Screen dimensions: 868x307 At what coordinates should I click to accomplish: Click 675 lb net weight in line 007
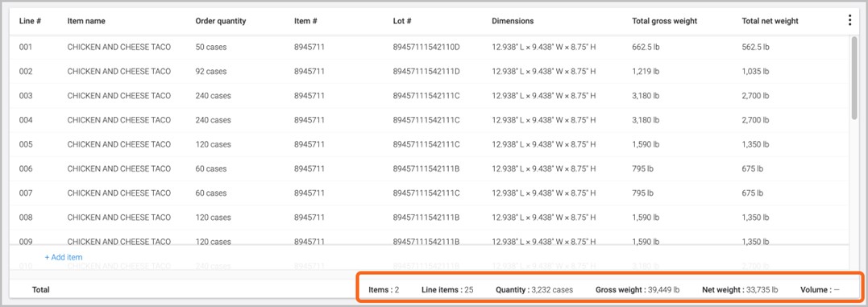pyautogui.click(x=752, y=193)
